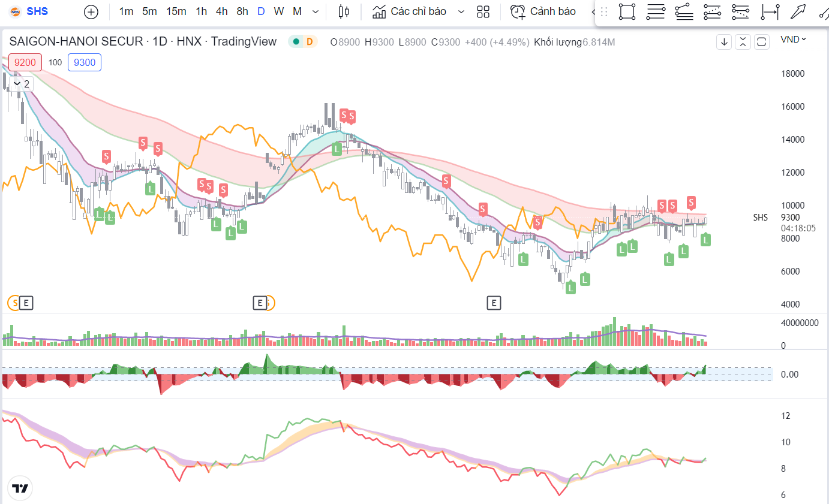Click the 12 label on bottom pane axis
829x504 pixels.
tap(785, 416)
